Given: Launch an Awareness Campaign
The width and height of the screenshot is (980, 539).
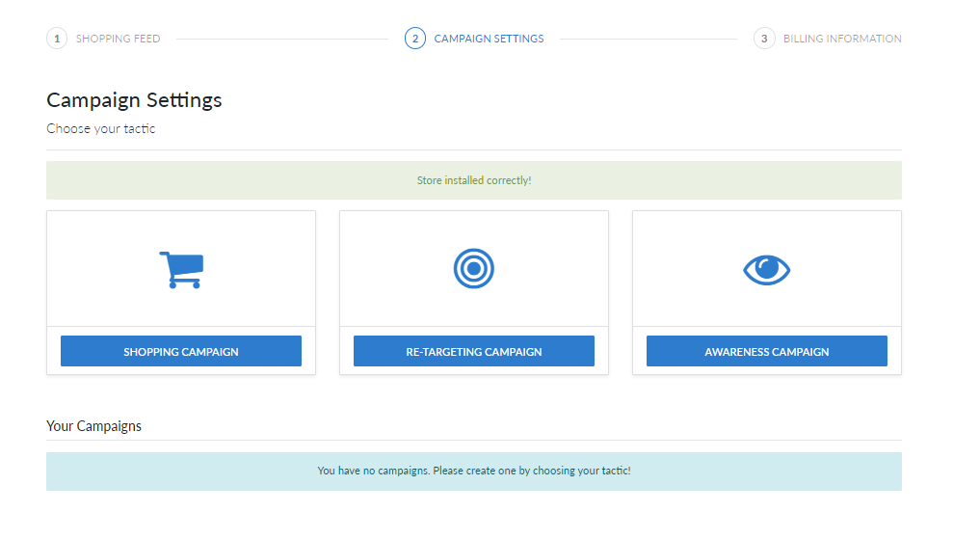Looking at the screenshot, I should 767,351.
